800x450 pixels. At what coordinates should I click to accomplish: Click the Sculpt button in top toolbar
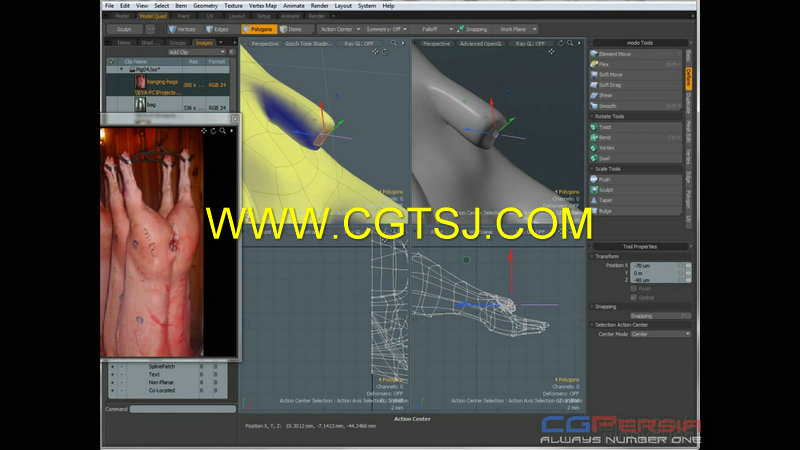[x=124, y=29]
